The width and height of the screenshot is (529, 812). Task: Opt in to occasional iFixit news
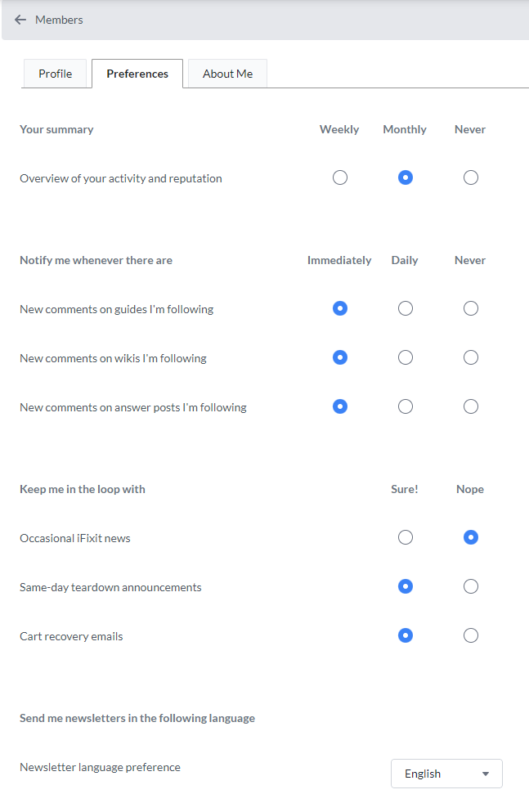tap(405, 537)
